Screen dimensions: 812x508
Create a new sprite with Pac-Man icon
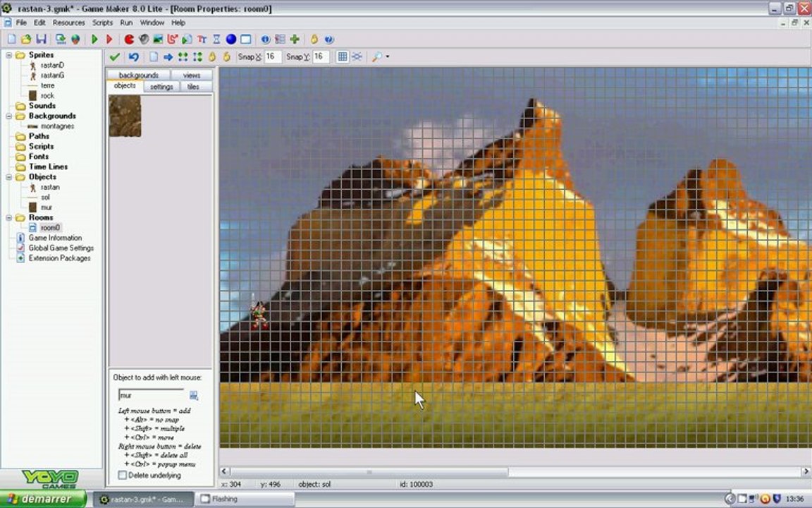pos(129,40)
